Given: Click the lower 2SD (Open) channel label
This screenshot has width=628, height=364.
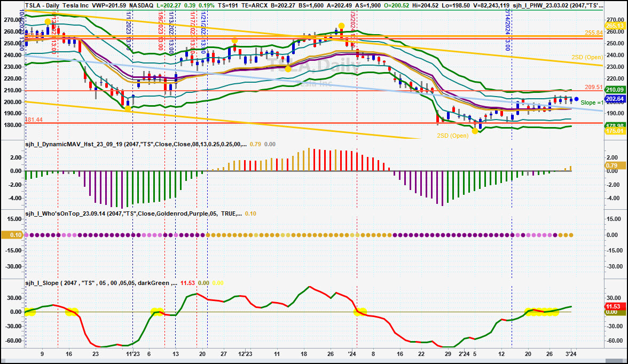Looking at the screenshot, I should tap(453, 136).
